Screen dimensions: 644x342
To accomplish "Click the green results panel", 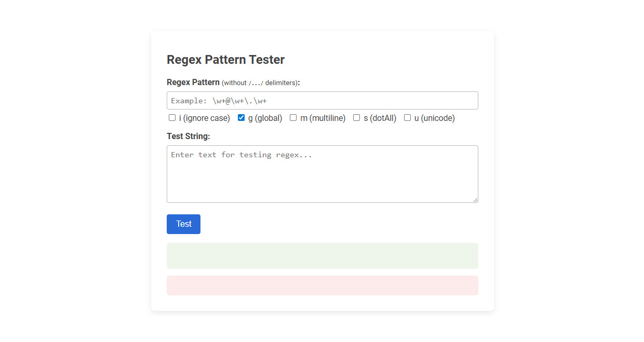I will click(322, 255).
